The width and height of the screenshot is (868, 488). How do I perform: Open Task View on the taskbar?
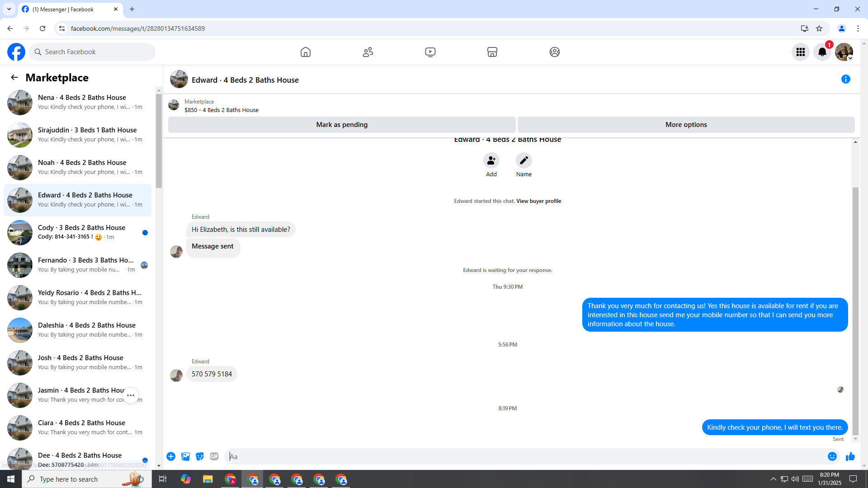pyautogui.click(x=163, y=479)
